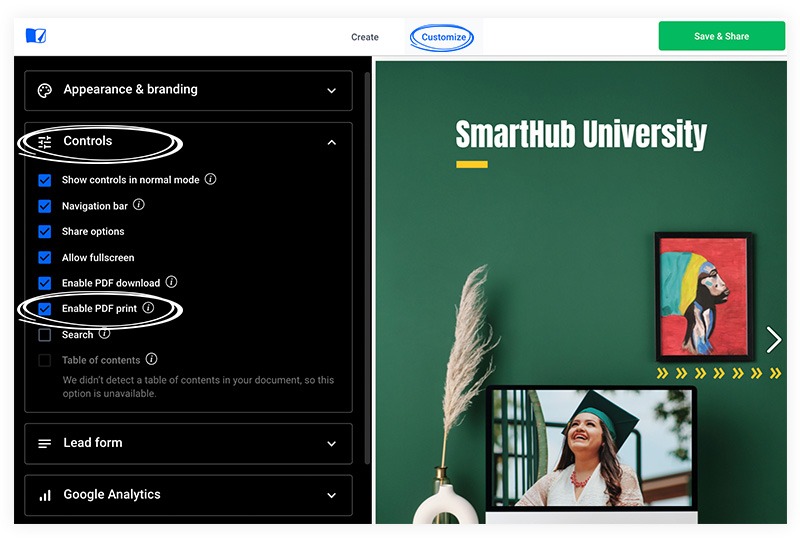
Task: Click the Navigation bar label
Action: pyautogui.click(x=94, y=206)
